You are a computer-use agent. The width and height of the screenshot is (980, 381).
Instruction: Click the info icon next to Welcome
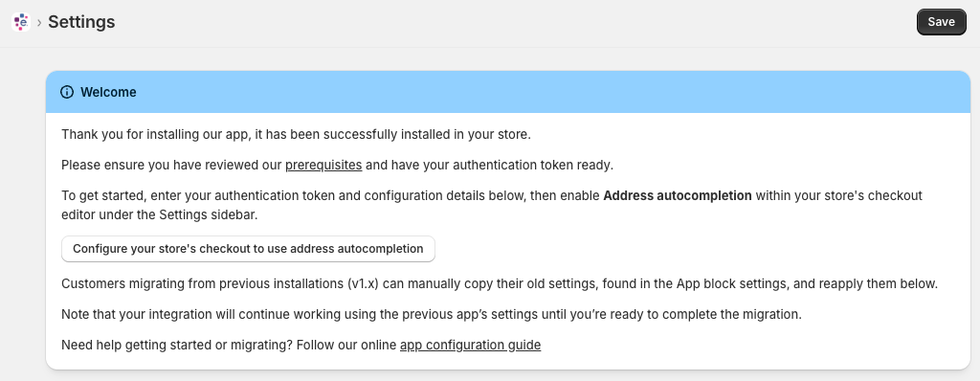pos(67,92)
